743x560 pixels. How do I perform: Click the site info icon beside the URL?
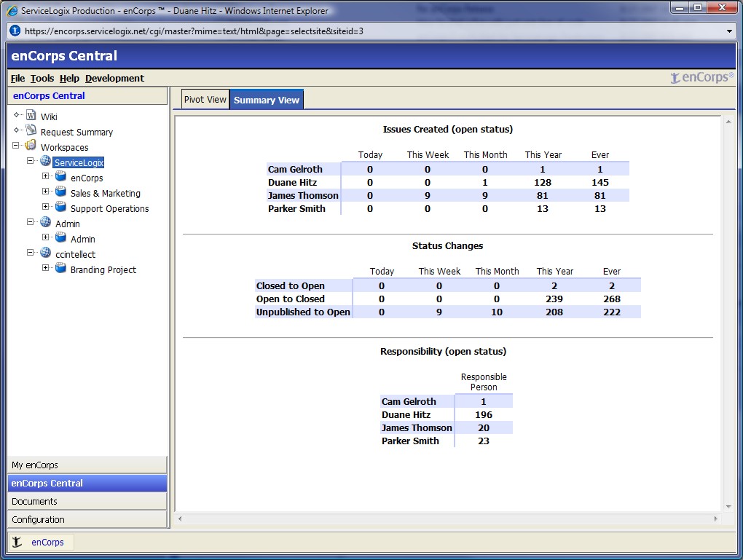click(x=15, y=31)
